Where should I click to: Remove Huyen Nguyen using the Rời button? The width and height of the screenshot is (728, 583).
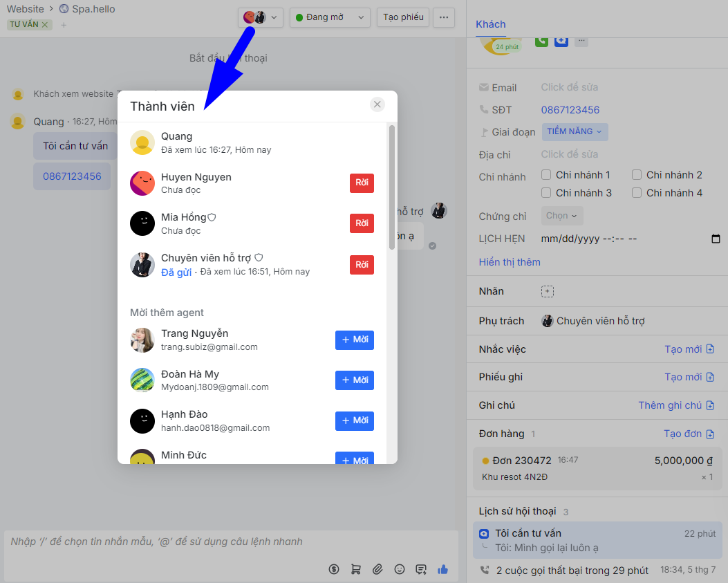click(x=362, y=183)
